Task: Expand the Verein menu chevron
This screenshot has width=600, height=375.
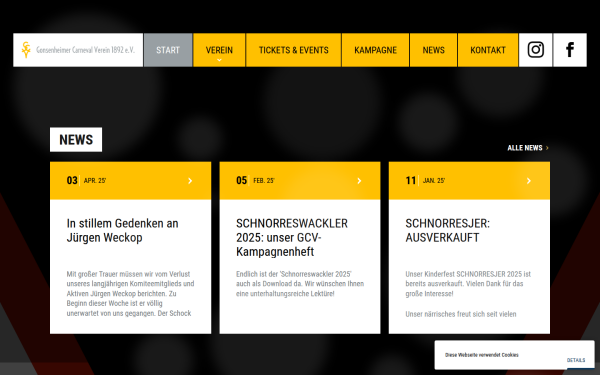Action: [x=219, y=60]
